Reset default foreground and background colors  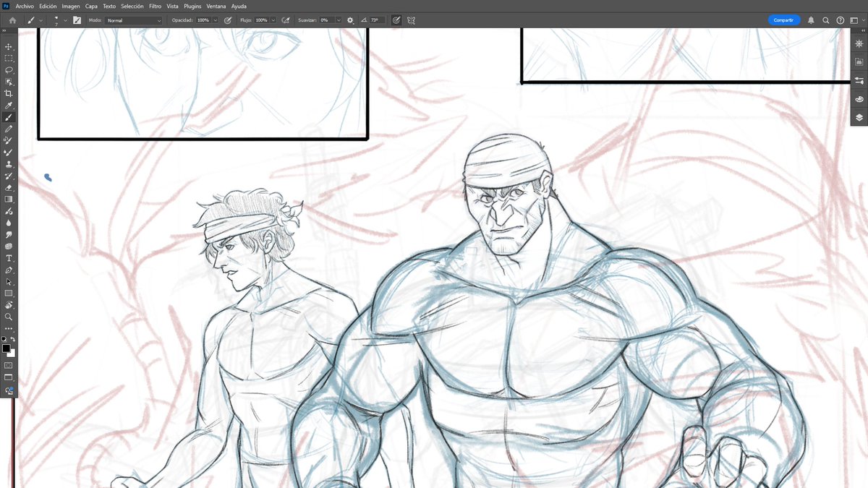pos(4,339)
